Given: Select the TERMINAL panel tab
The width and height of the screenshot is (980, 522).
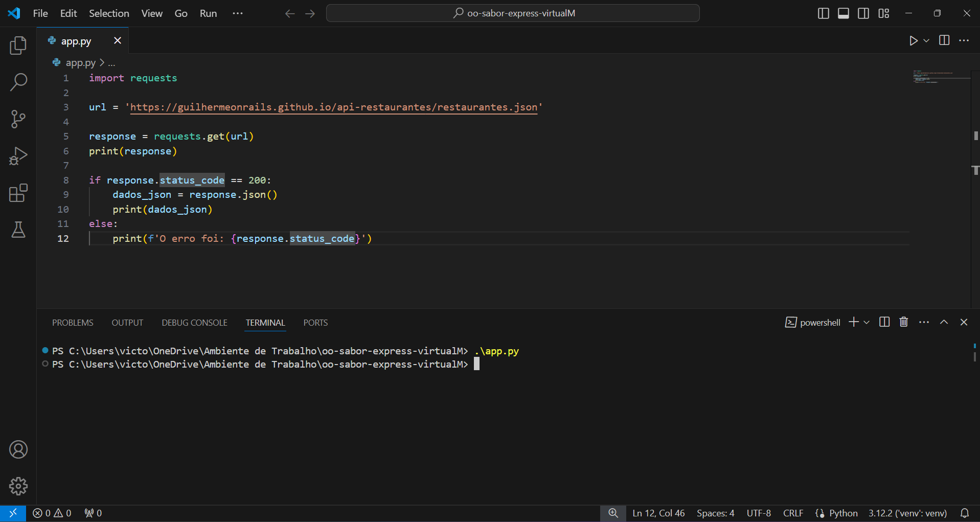Looking at the screenshot, I should 265,323.
